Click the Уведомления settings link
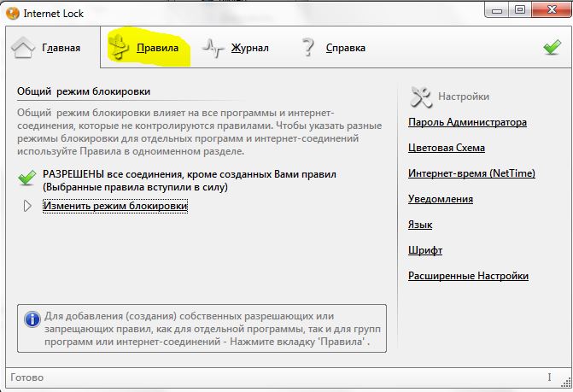This screenshot has height=392, width=573. pos(441,199)
